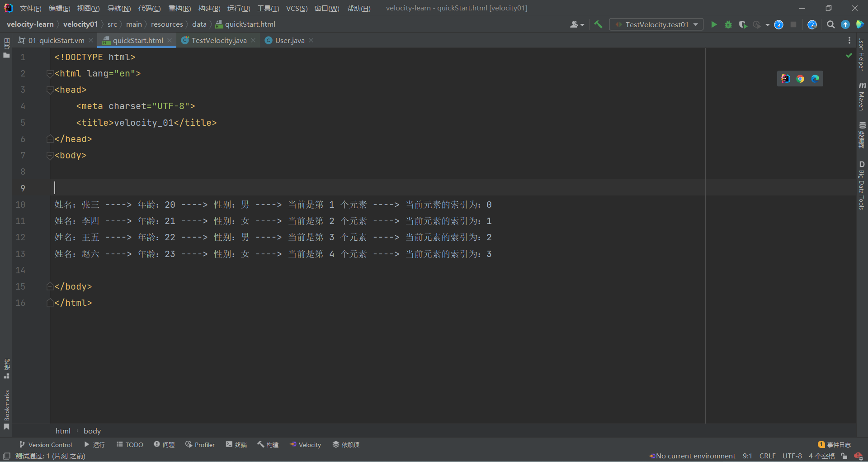
Task: Click fold end marker at </head> line
Action: pyautogui.click(x=50, y=139)
